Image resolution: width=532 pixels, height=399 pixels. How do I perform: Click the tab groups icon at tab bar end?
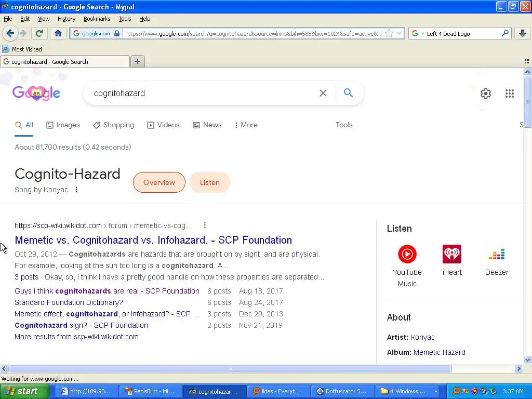[x=527, y=61]
